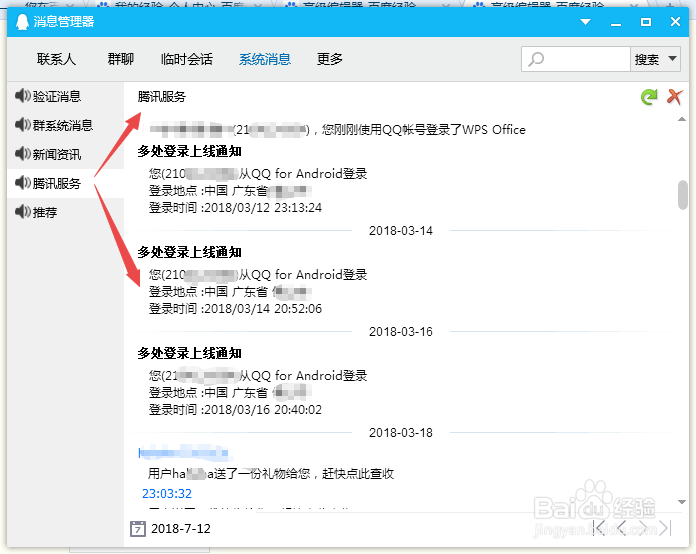Open the title bar dropdown menu arrow

tap(585, 22)
